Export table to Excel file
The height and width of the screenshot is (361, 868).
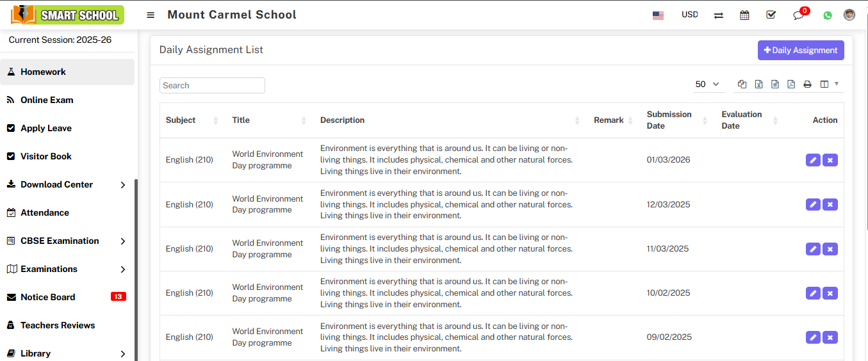(758, 84)
